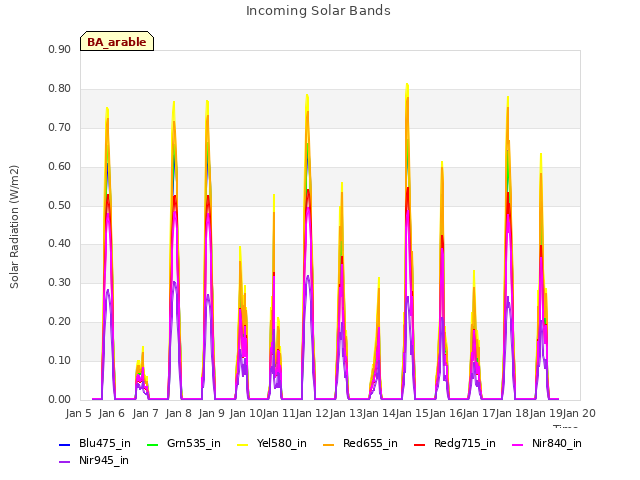Click the Jan 12 x-axis tick label
This screenshot has width=640, height=480.
pos(312,413)
